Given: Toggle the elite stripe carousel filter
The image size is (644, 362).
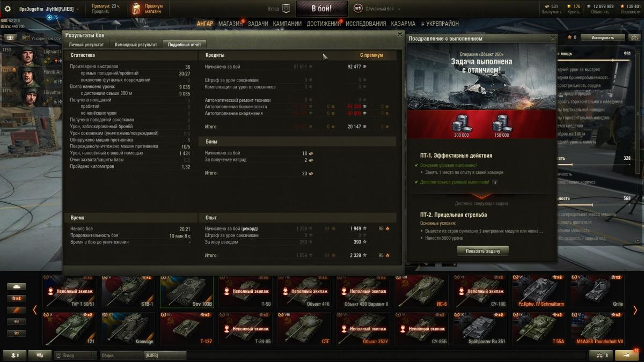Looking at the screenshot, I should tap(16, 310).
